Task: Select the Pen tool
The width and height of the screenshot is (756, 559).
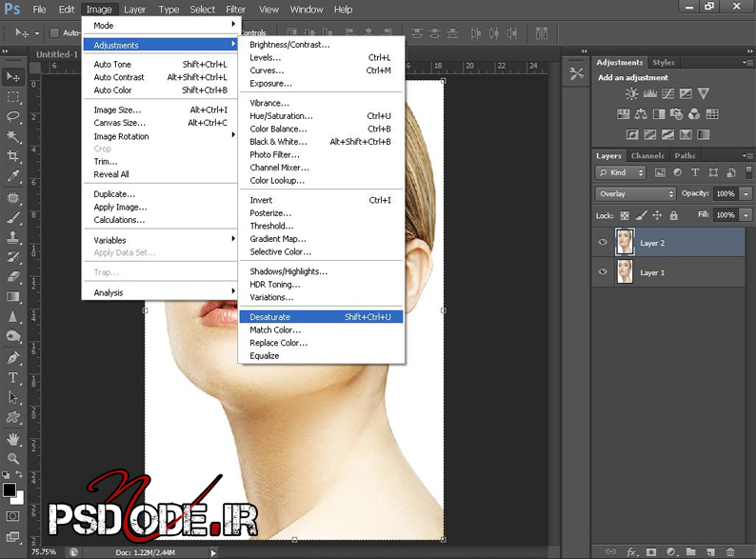Action: [x=13, y=357]
